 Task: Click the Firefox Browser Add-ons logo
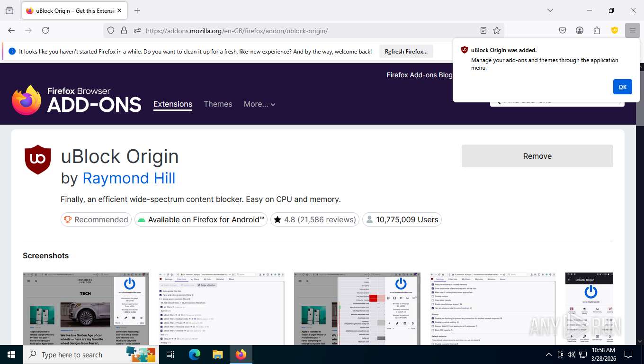tap(77, 100)
